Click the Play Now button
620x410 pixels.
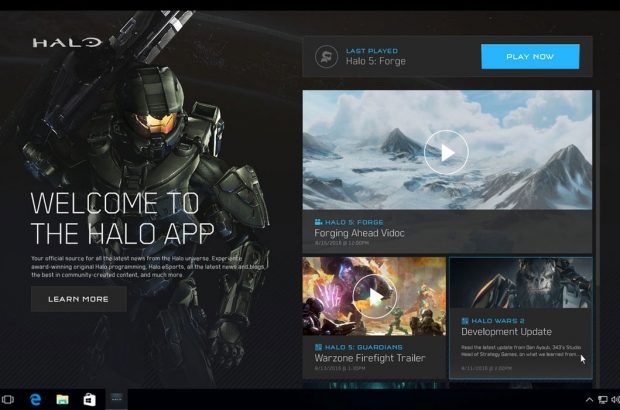point(530,57)
